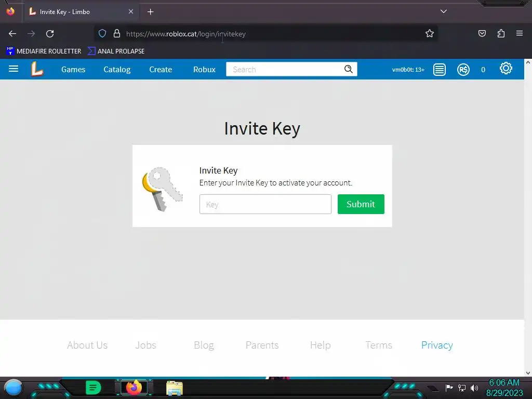Viewport: 532px width, 399px height.
Task: Open the Games page
Action: coord(73,70)
